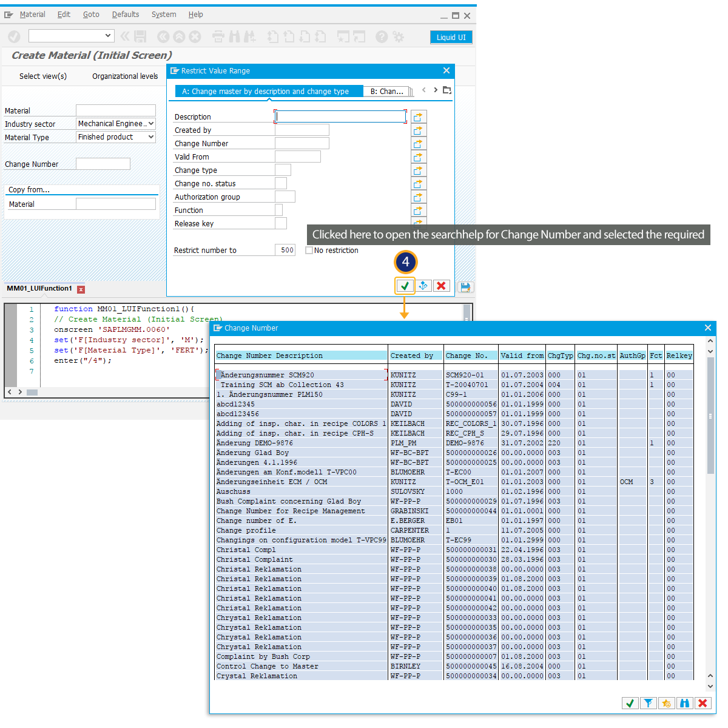Viewport: 728px width, 728px height.
Task: Open the Defaults menu
Action: tap(126, 15)
